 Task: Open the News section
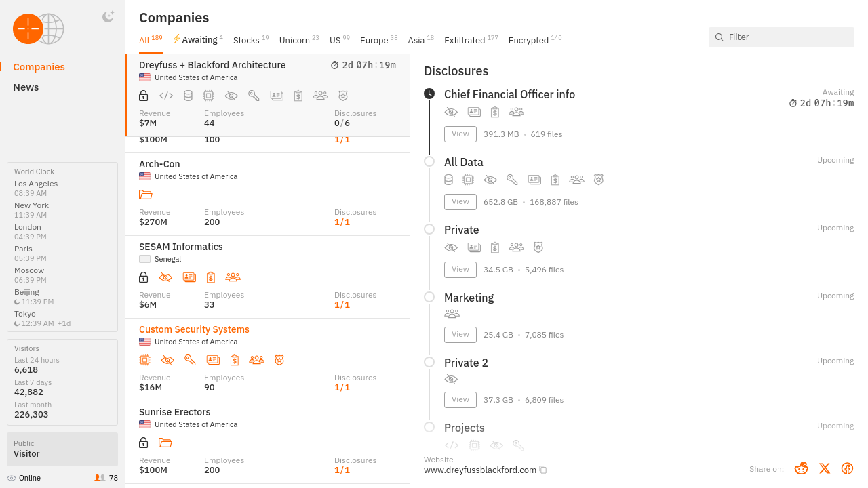click(x=26, y=87)
